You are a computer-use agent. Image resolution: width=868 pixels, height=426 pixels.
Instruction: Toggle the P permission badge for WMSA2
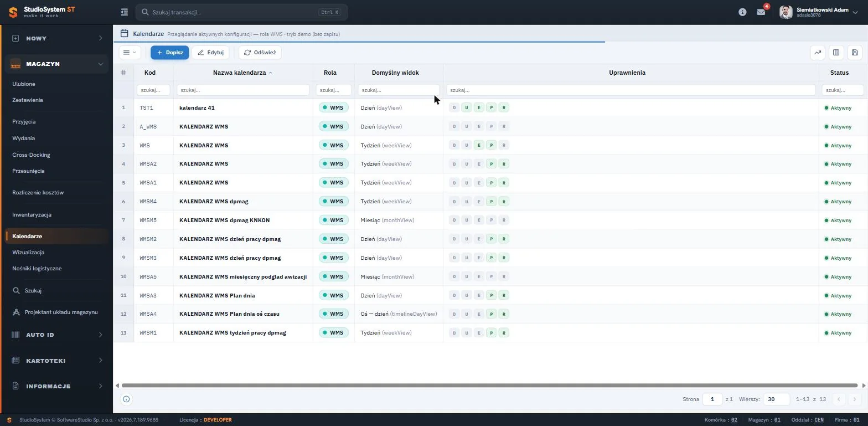(492, 164)
